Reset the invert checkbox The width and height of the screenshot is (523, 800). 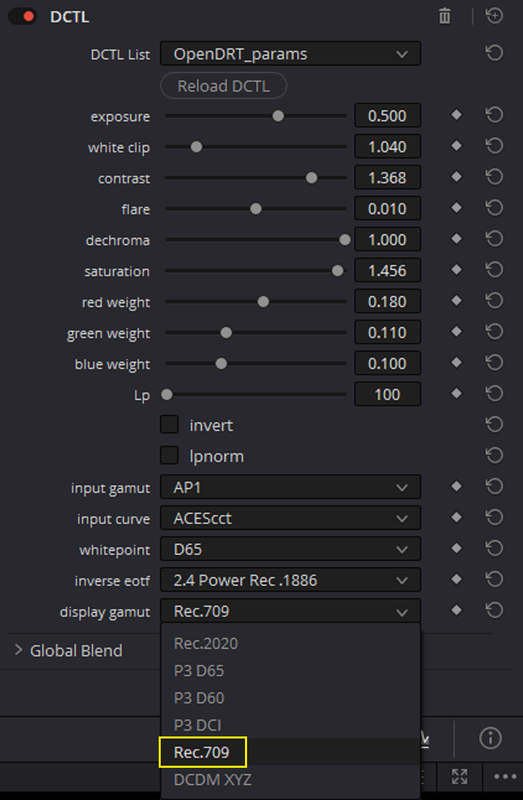(494, 424)
